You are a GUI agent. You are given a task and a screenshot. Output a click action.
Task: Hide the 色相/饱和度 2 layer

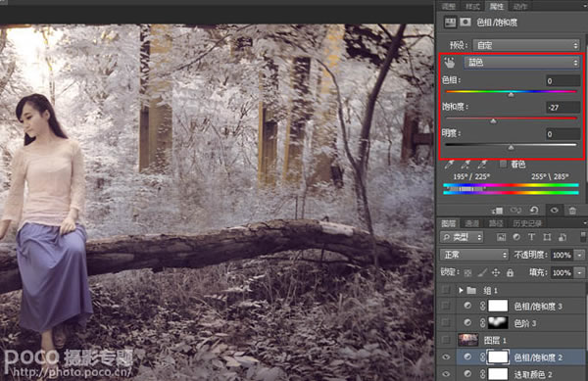click(x=446, y=357)
